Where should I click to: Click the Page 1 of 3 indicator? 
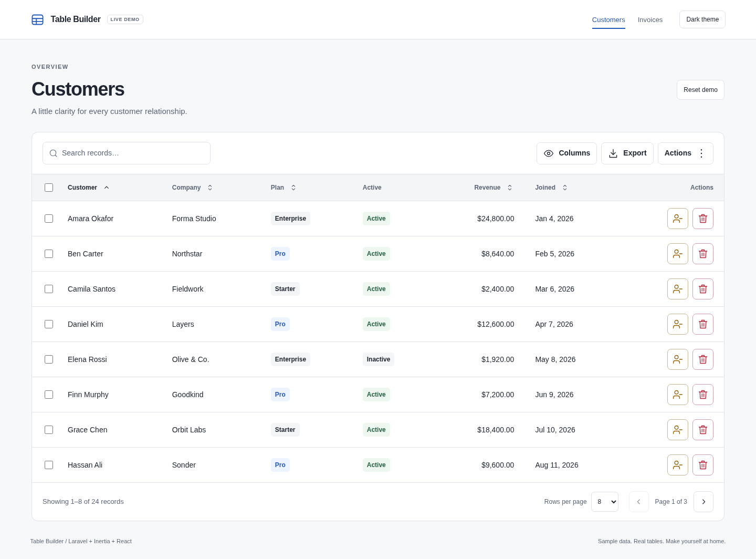point(671,502)
